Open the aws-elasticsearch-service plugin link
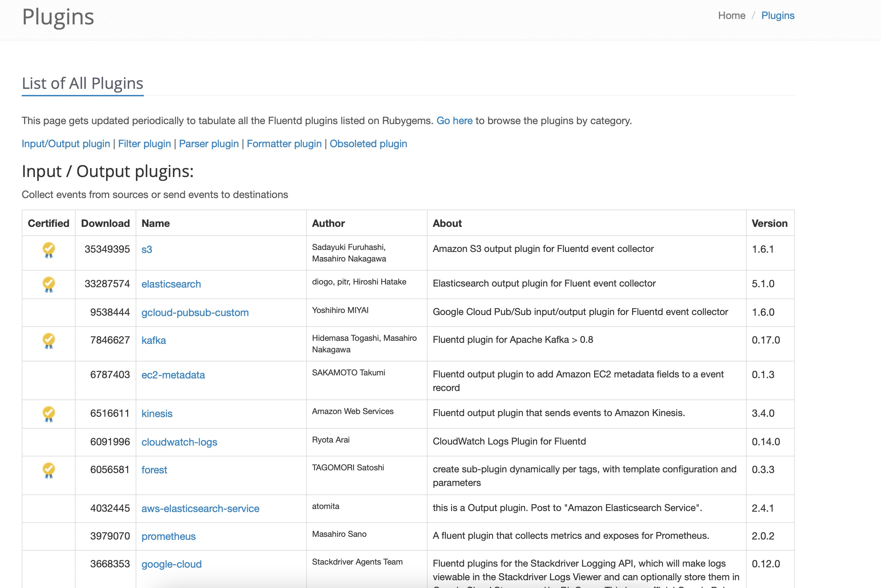881x588 pixels. click(x=200, y=509)
